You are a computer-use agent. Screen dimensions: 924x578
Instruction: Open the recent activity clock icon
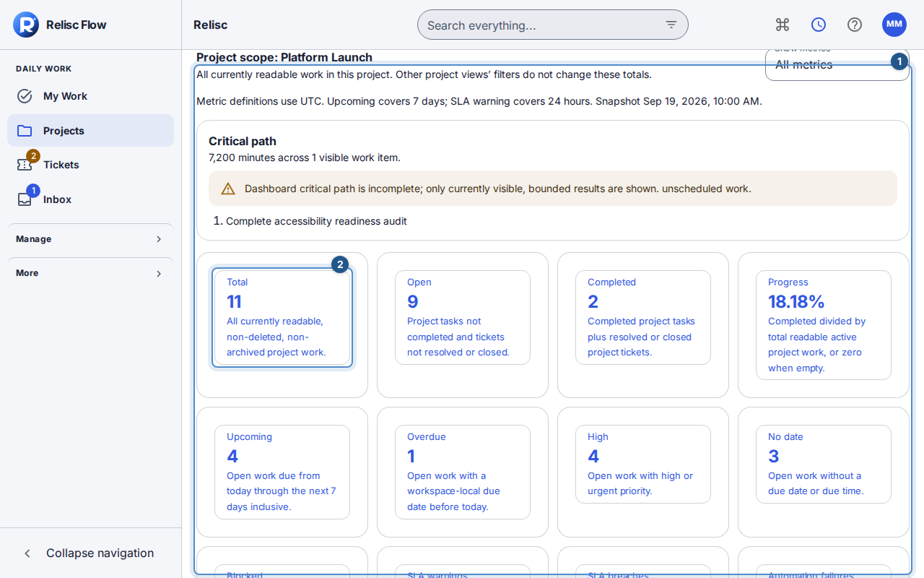[x=819, y=25]
